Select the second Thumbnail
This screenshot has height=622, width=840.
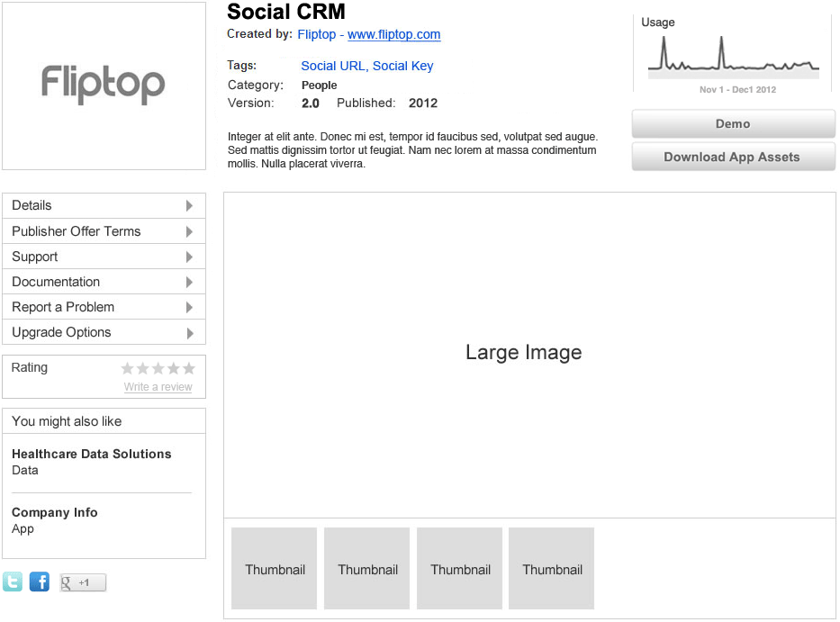(x=367, y=568)
